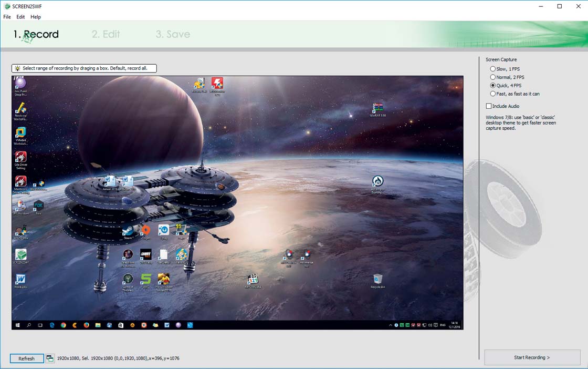Click the Jasc Paint Shop Pro icon in preview
This screenshot has height=369, width=588.
(20, 82)
